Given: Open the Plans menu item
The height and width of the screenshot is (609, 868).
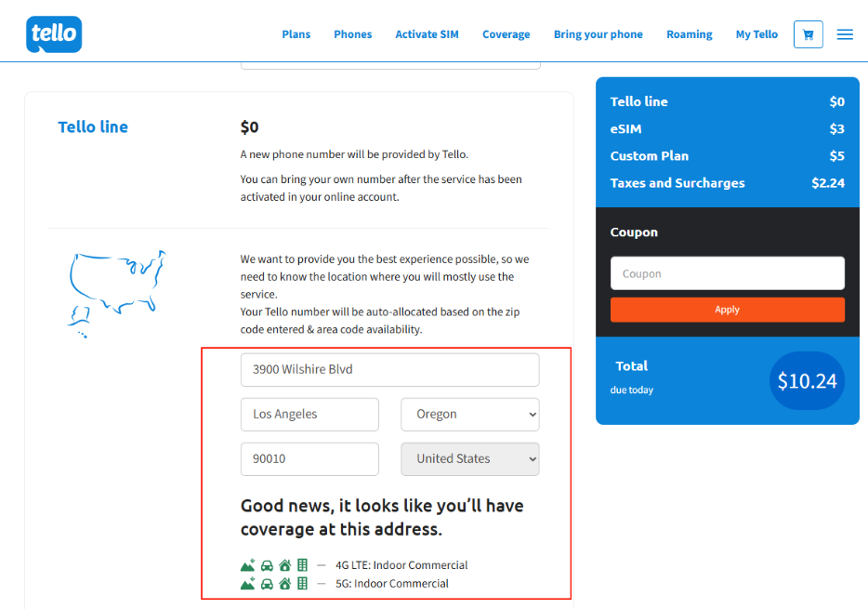Looking at the screenshot, I should [x=296, y=34].
